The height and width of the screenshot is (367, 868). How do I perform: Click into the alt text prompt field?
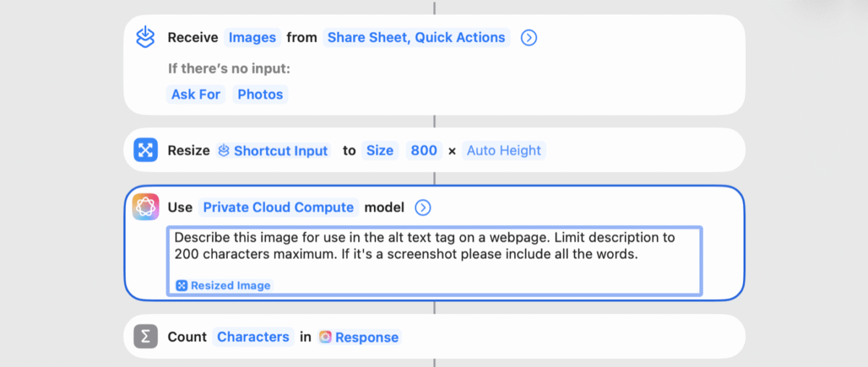(x=435, y=261)
